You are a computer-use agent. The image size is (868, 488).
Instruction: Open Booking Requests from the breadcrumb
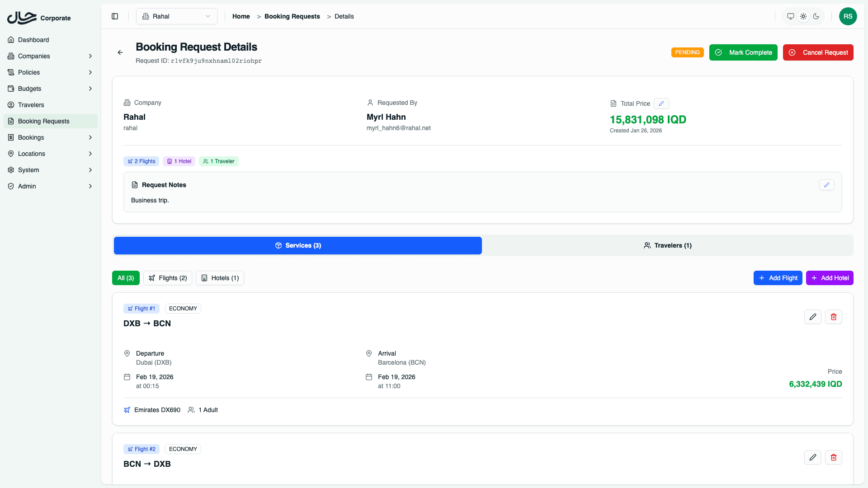coord(292,16)
